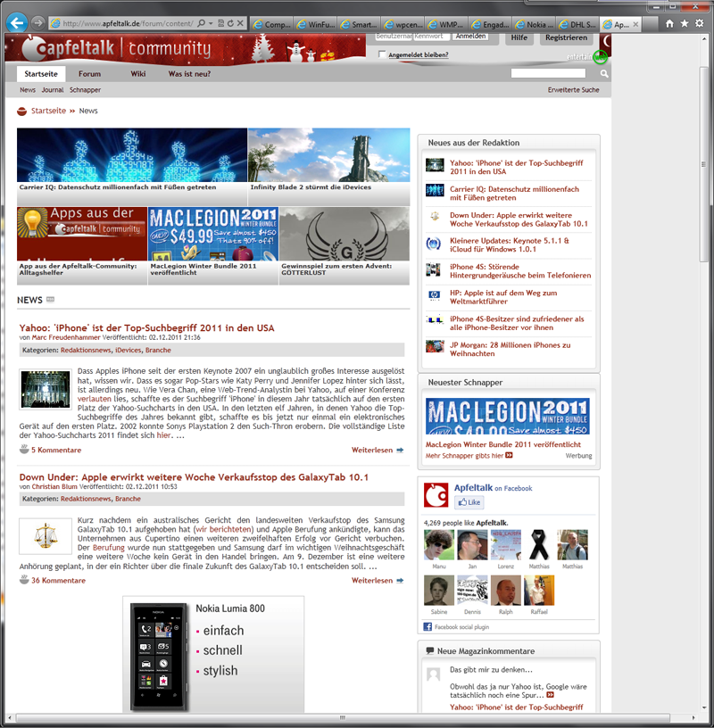Click the comment icon beside 36 Kommentare

coord(24,579)
